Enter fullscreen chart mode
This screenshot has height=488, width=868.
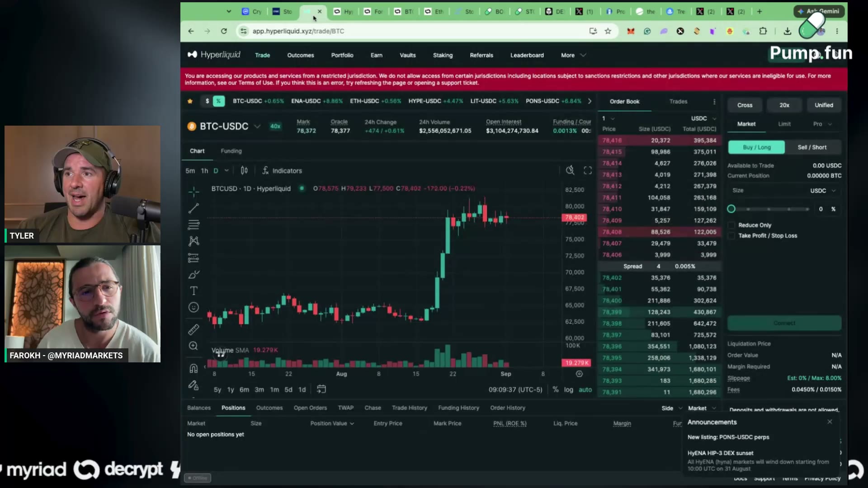pos(588,170)
